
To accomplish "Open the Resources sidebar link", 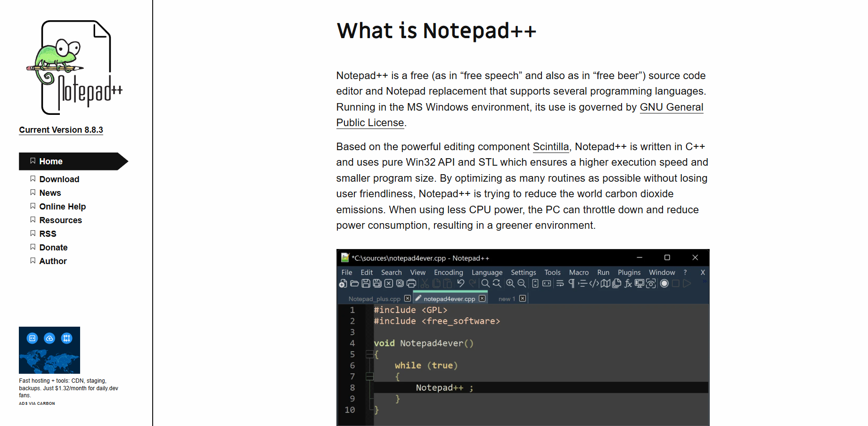I will (x=61, y=220).
